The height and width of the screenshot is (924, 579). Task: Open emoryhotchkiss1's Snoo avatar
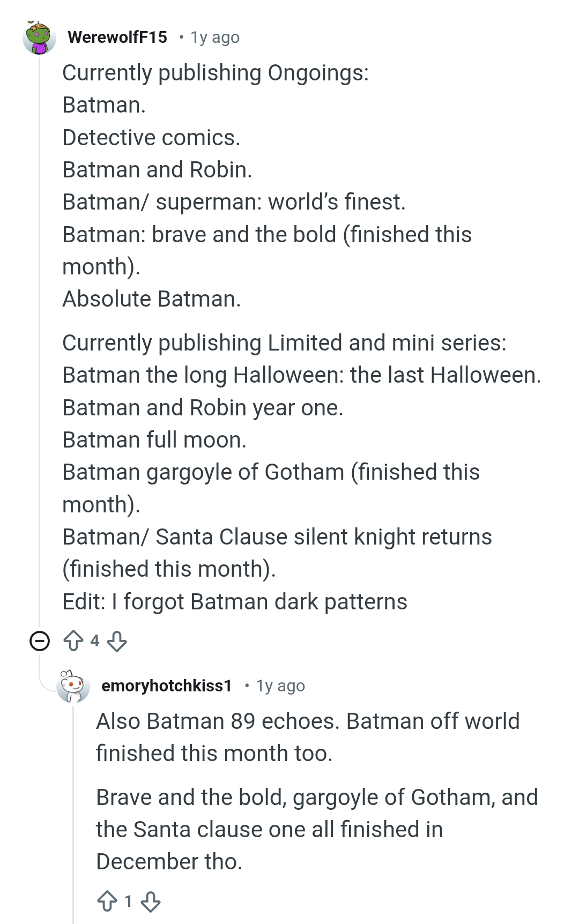[x=73, y=687]
